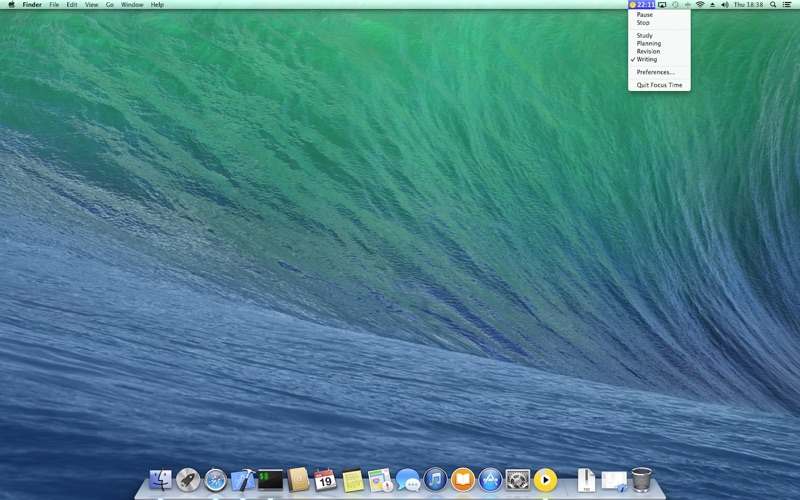Open the File menu

(54, 5)
